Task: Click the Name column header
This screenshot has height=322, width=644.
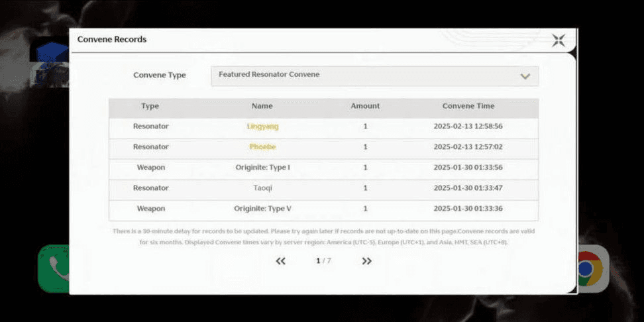Action: point(262,106)
